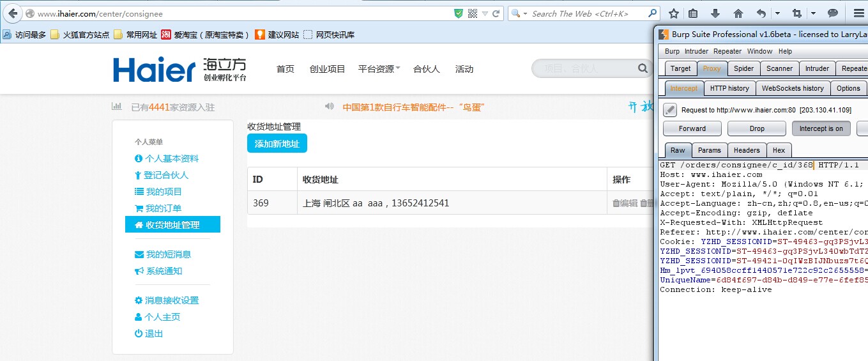
Task: Open the 常用网址 bookmark folder
Action: (135, 35)
